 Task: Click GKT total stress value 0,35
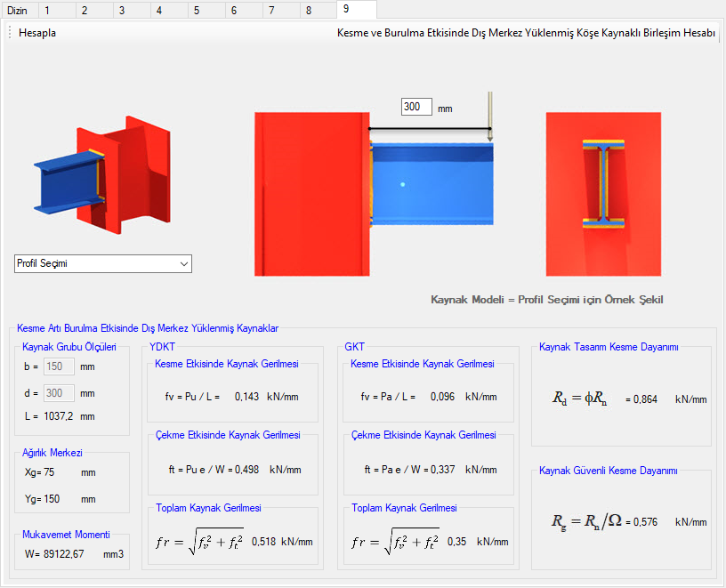pyautogui.click(x=457, y=542)
